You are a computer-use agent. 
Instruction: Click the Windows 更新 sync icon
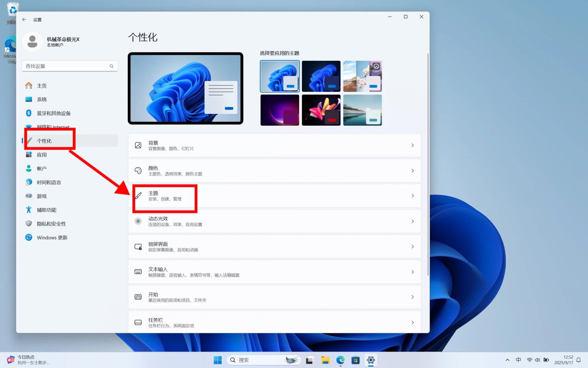coord(29,237)
